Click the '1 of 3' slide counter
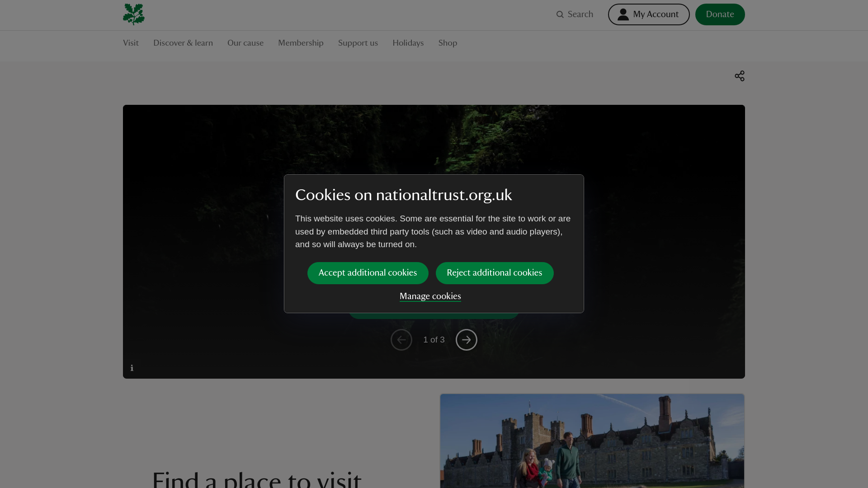This screenshot has height=488, width=868. click(434, 340)
